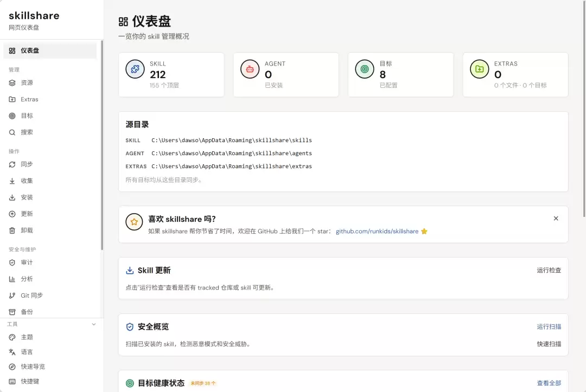Click the AGENT card robot icon

click(250, 69)
